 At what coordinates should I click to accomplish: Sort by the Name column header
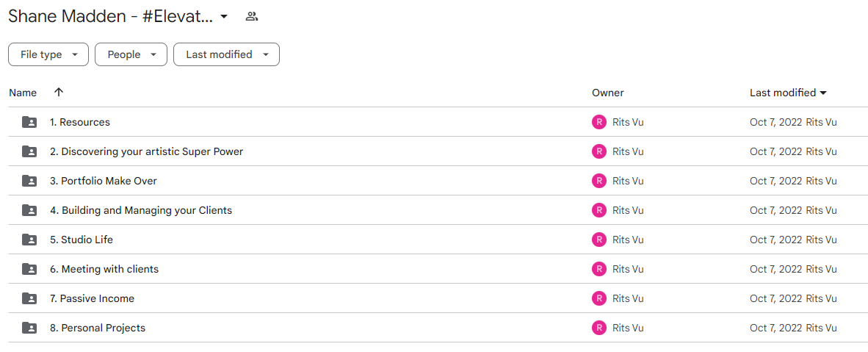click(23, 93)
